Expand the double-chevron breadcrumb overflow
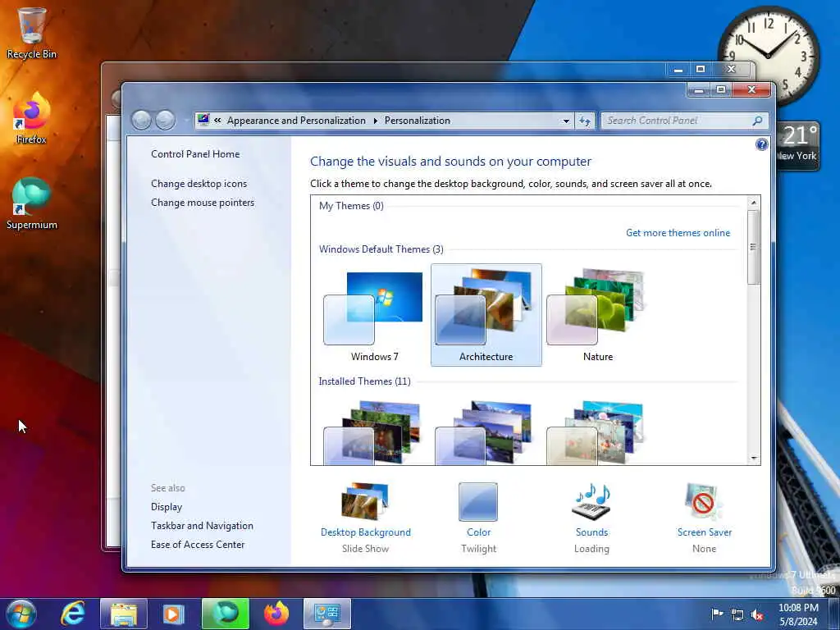This screenshot has height=630, width=840. (x=217, y=121)
